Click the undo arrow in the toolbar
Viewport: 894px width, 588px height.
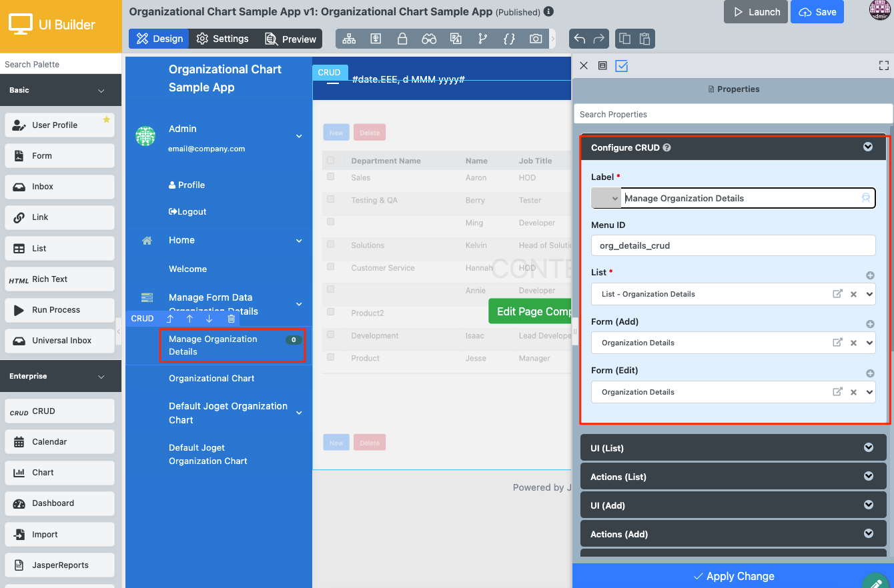pos(580,39)
